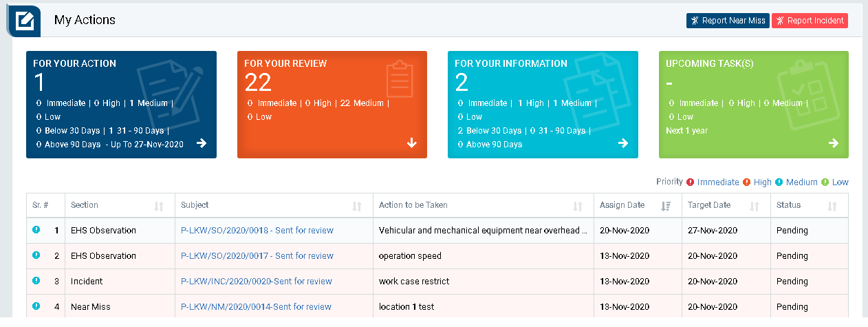Screen dimensions: 868x327
Task: Sort table by Subject column
Action: [357, 206]
